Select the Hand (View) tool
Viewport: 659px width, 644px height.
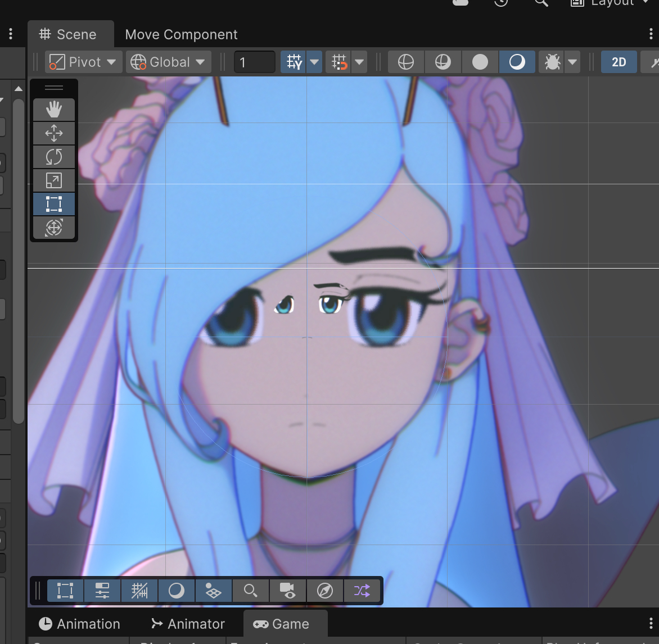[x=54, y=110]
